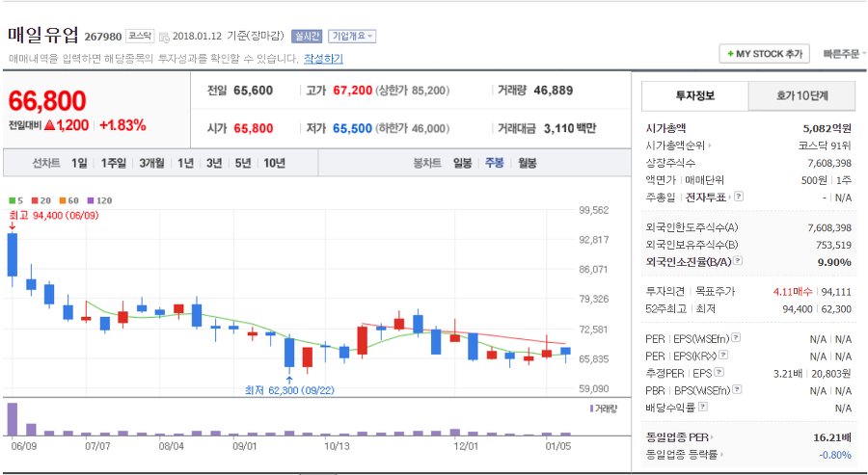Click the stock code 267980
Screen dimensions: 868x475
click(x=103, y=37)
